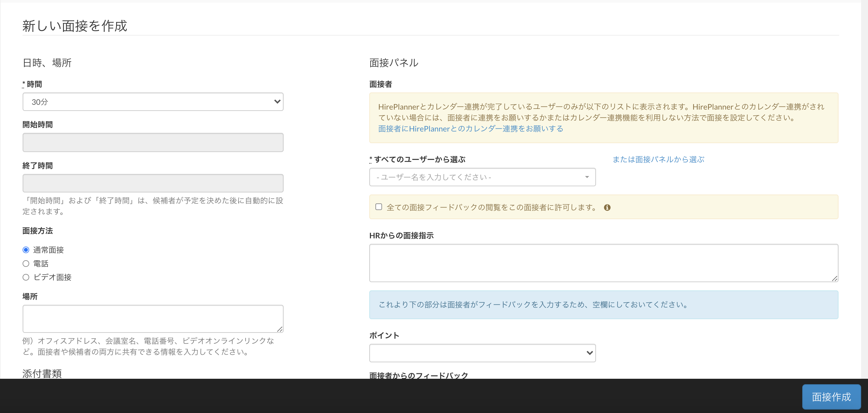Choose the ビデオ面接 radio option
The height and width of the screenshot is (413, 868).
tap(26, 277)
